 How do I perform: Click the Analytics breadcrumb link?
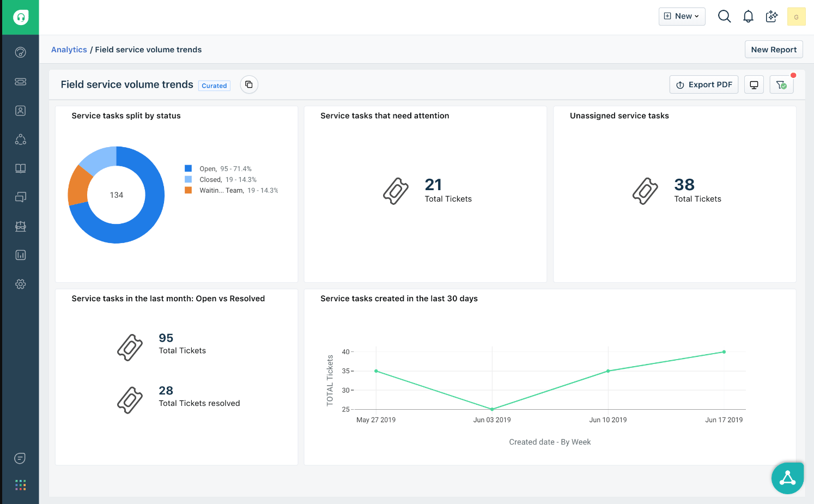pos(69,49)
